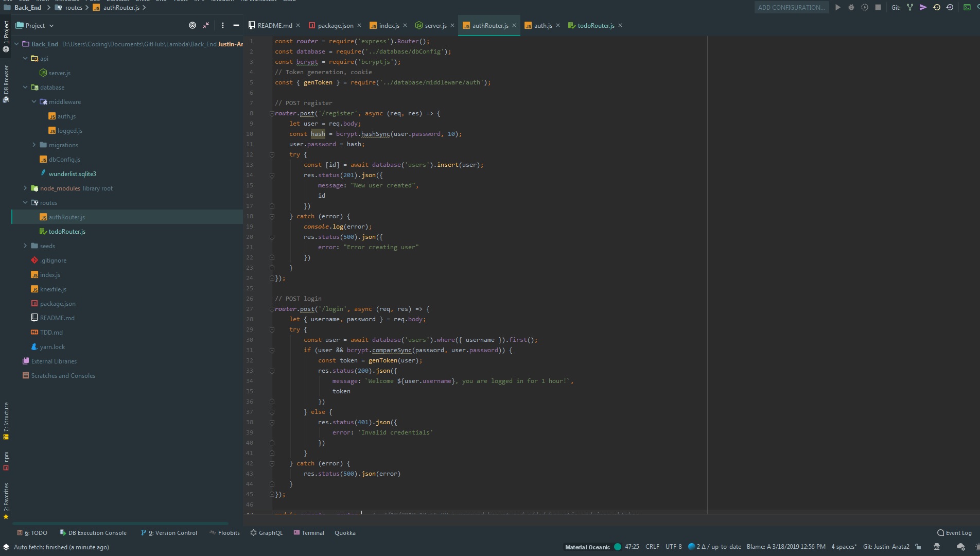This screenshot has width=980, height=556.
Task: Open the Floobits tool window
Action: coord(224,533)
